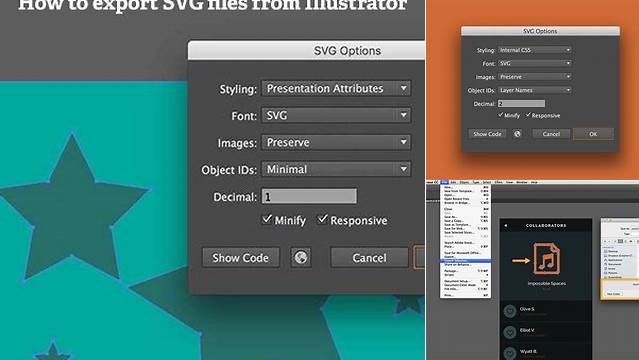
Task: Click the yellow arrow pointing at music file
Action: (520, 260)
